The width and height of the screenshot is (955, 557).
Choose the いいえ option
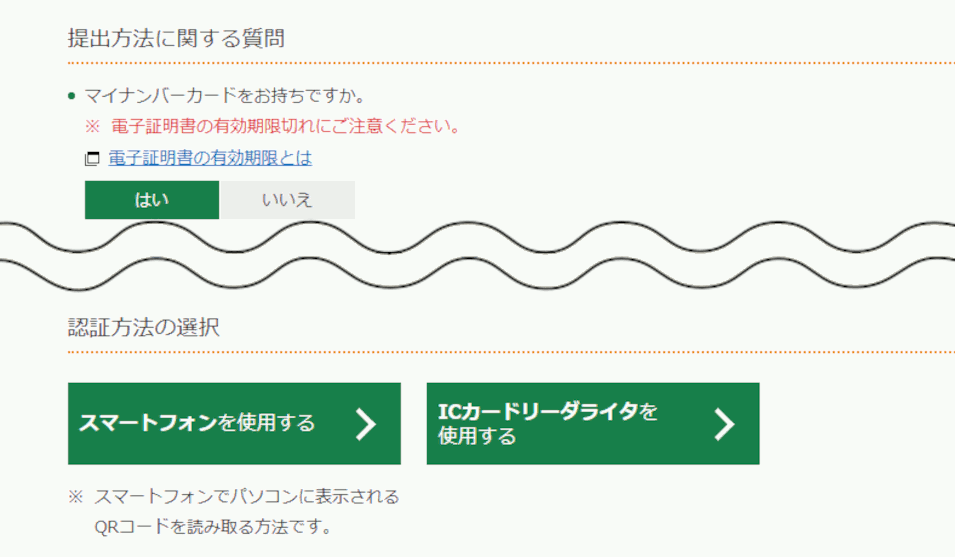click(287, 200)
